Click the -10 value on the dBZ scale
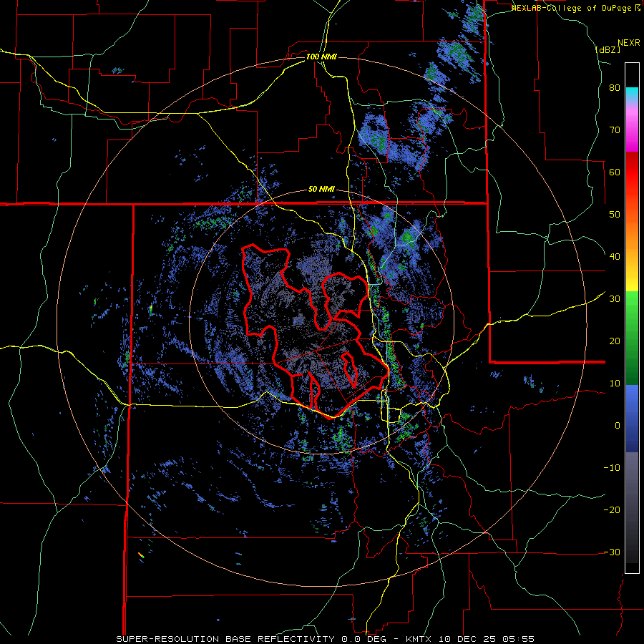The width and height of the screenshot is (644, 644). 612,468
